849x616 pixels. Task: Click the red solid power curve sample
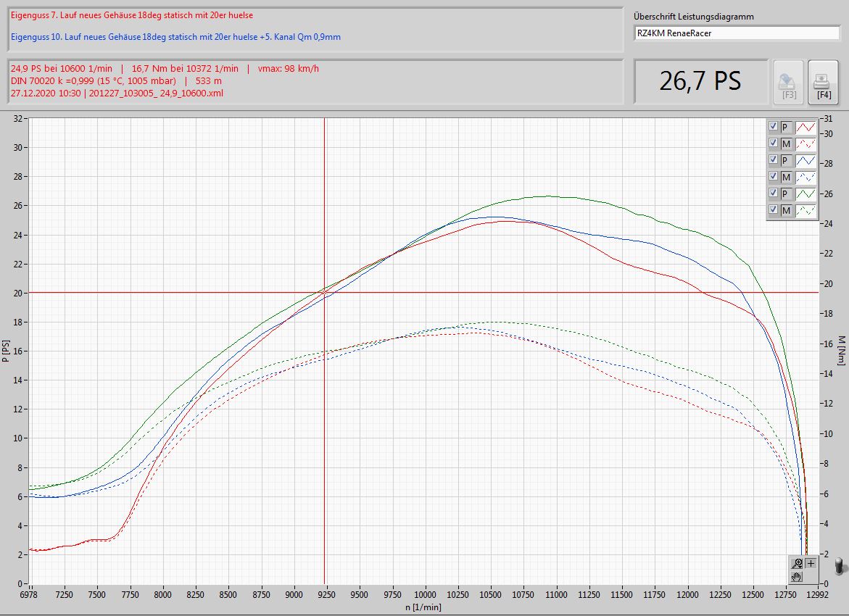click(806, 128)
